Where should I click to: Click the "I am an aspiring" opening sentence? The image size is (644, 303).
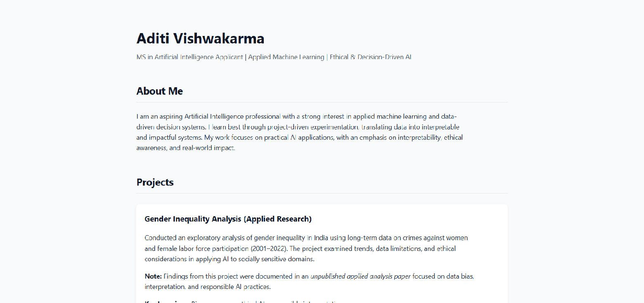click(x=160, y=116)
